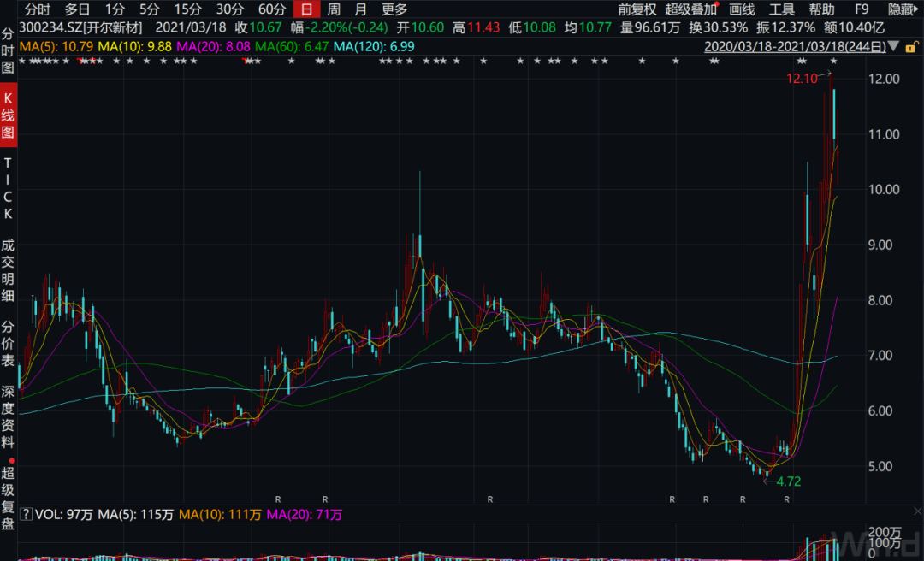
Task: Click the F9 button
Action: [862, 9]
